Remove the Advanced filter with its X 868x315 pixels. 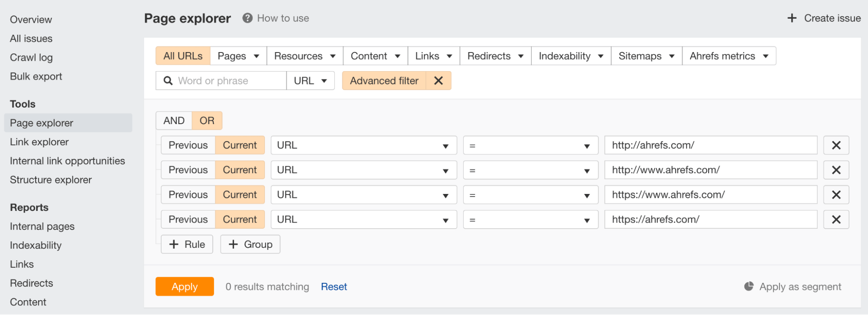439,81
